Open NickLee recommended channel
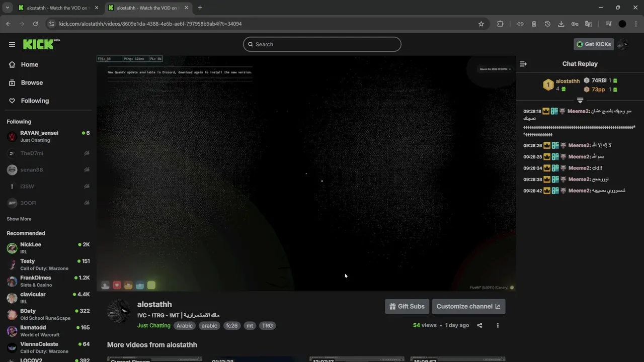The image size is (644, 362). [x=48, y=248]
